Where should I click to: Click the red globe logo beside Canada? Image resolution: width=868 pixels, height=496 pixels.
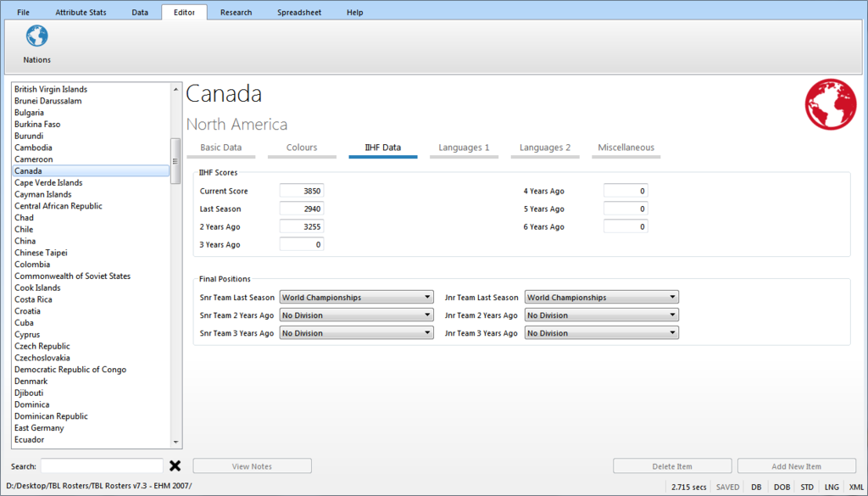(831, 104)
